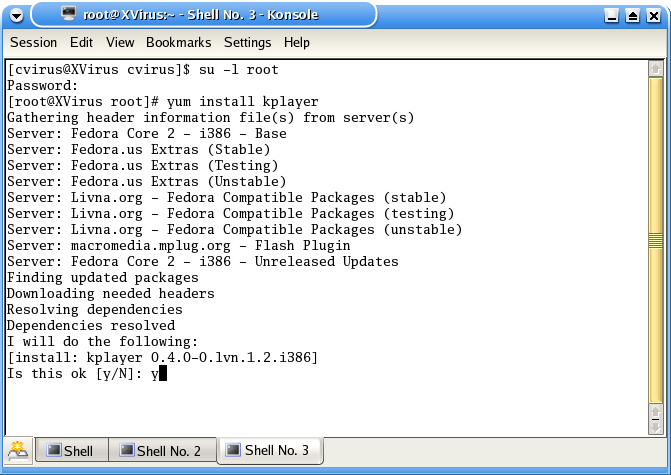Switch to the Shell tab
This screenshot has width=671, height=475.
click(x=70, y=451)
